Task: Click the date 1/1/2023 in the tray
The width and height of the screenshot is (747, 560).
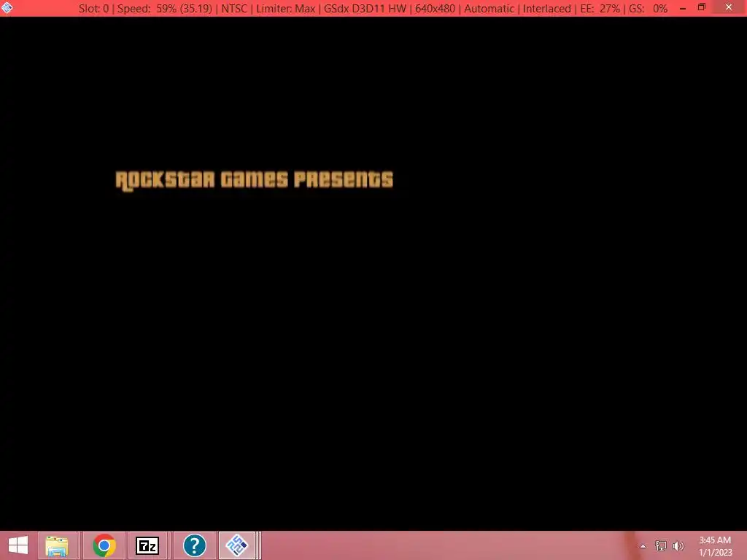Action: [716, 553]
